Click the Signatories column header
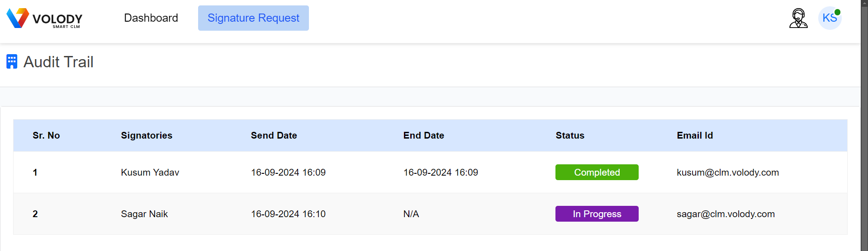 147,135
